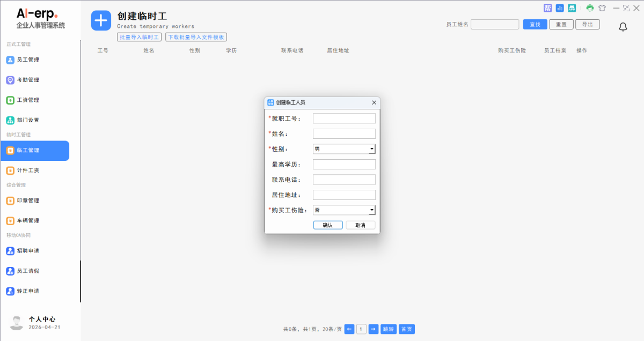644x341 pixels.
Task: Click the Android APP download icon
Action: (572, 8)
